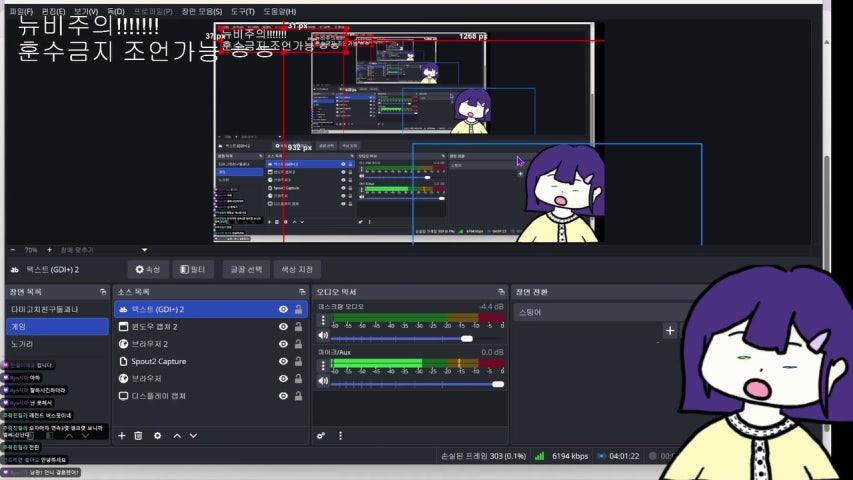This screenshot has width=853, height=480.
Task: Open the 독(D) menu
Action: click(115, 11)
